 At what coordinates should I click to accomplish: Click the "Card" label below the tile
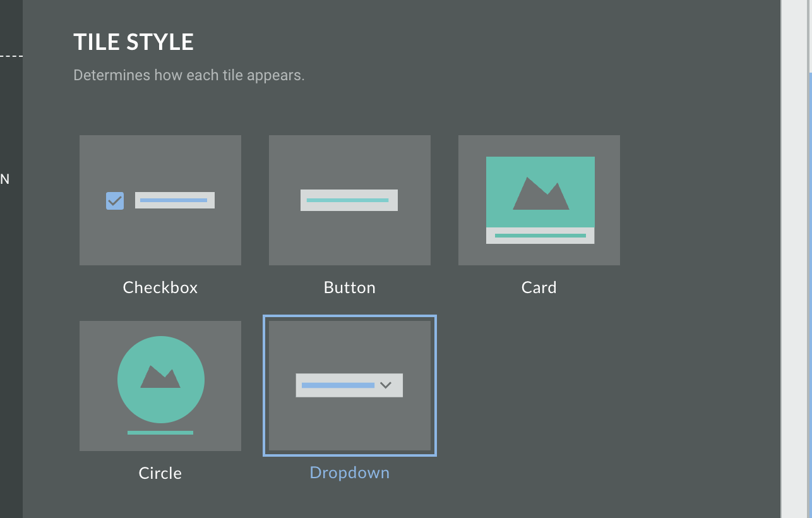[x=539, y=287]
